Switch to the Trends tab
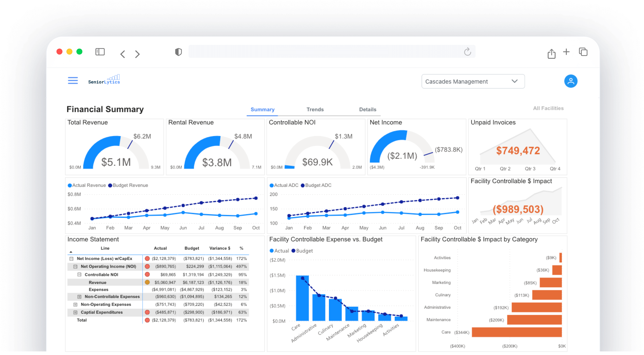The image size is (644, 355). [315, 109]
